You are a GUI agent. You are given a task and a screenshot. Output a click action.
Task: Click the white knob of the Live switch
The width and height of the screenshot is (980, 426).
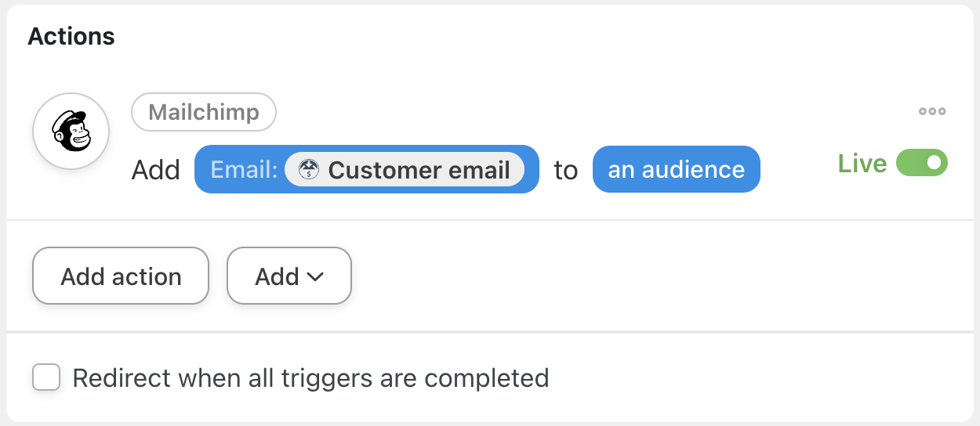tap(934, 164)
